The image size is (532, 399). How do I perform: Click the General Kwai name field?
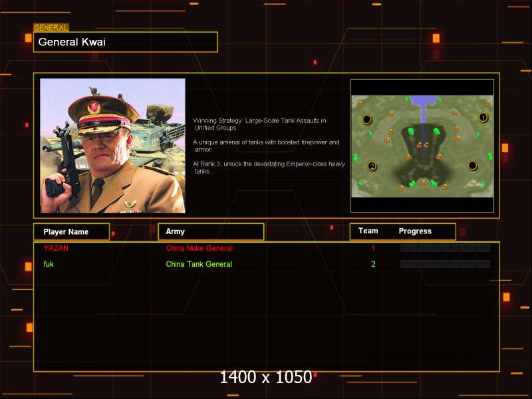click(125, 42)
